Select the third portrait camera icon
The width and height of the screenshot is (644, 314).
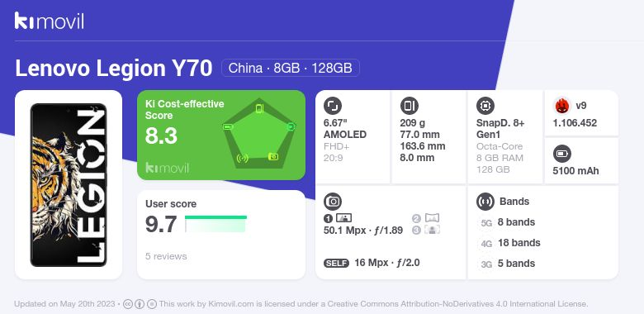(432, 230)
